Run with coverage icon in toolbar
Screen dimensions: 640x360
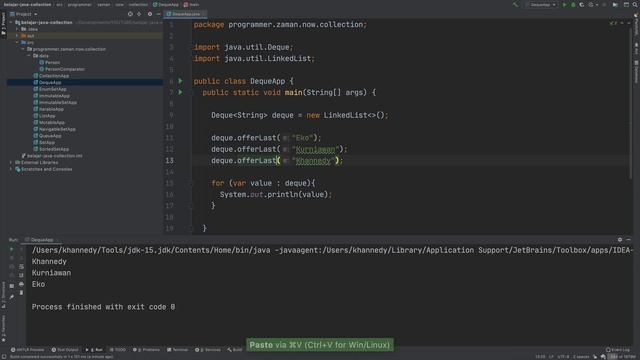tap(582, 4)
